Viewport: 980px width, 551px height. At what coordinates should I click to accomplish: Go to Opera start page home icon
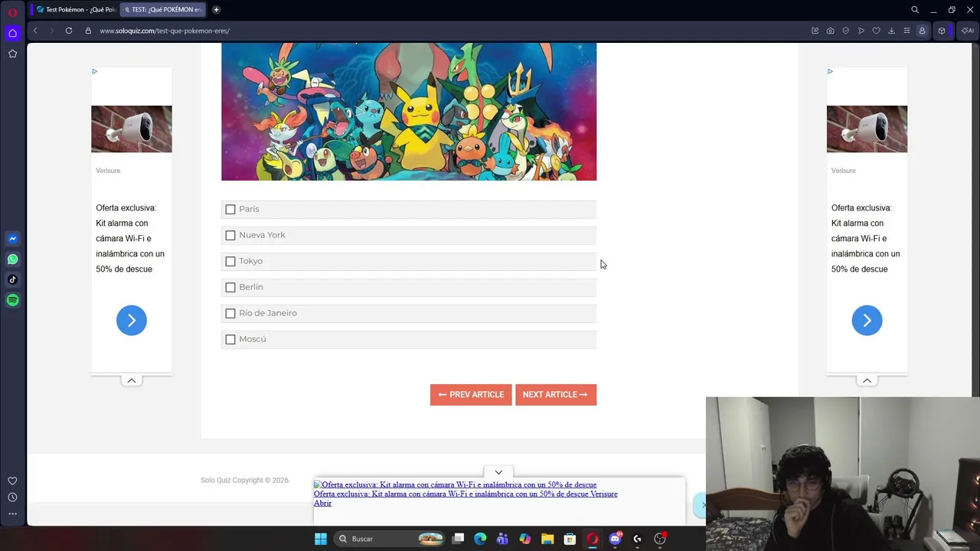(12, 33)
